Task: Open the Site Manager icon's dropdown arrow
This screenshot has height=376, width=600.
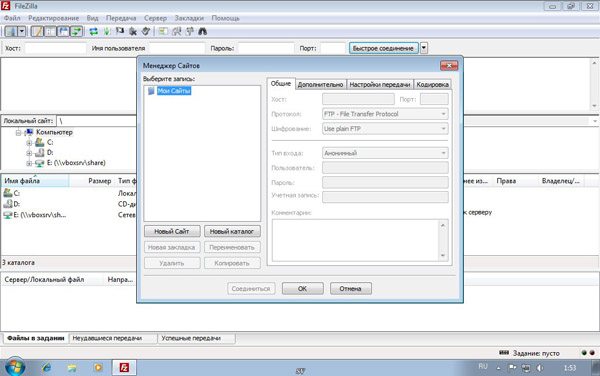Action: coord(22,31)
